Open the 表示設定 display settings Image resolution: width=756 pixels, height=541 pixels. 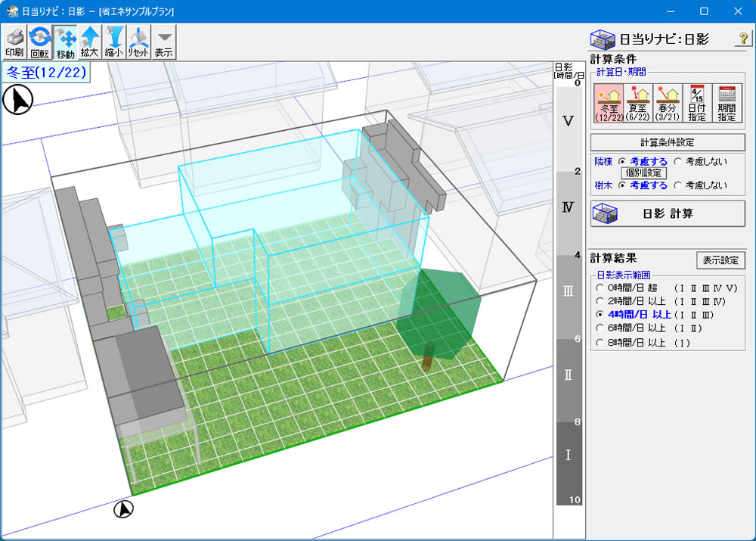[720, 260]
